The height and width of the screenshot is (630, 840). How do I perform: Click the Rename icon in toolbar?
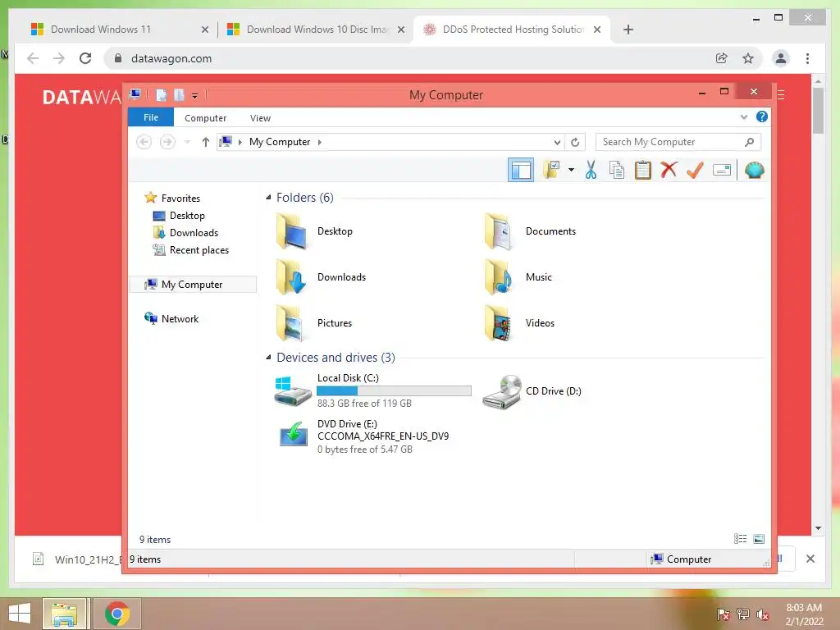722,171
